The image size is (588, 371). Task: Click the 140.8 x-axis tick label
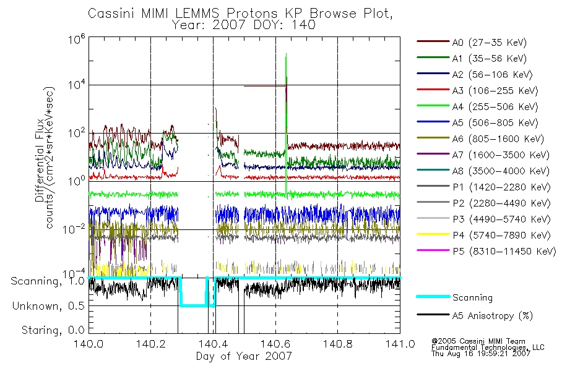337,344
